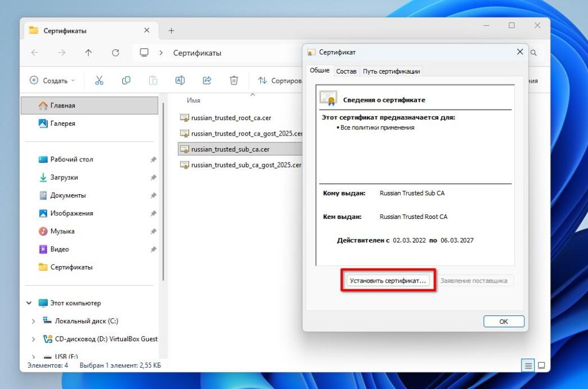
Task: Open the Сортировать sort menu
Action: 280,80
